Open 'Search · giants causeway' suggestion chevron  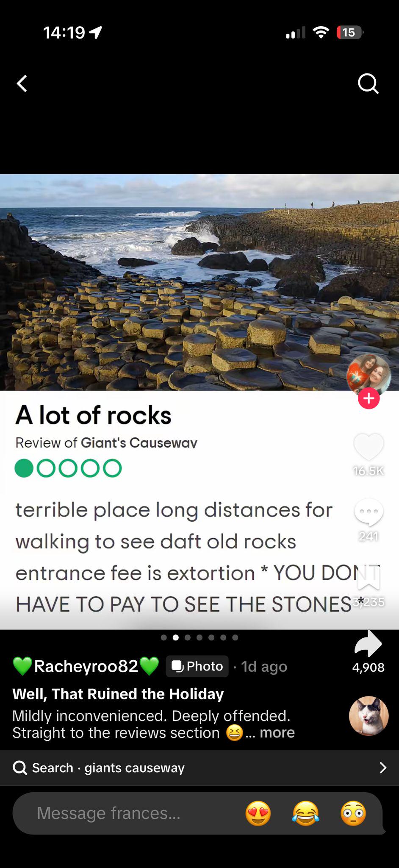[x=383, y=768]
